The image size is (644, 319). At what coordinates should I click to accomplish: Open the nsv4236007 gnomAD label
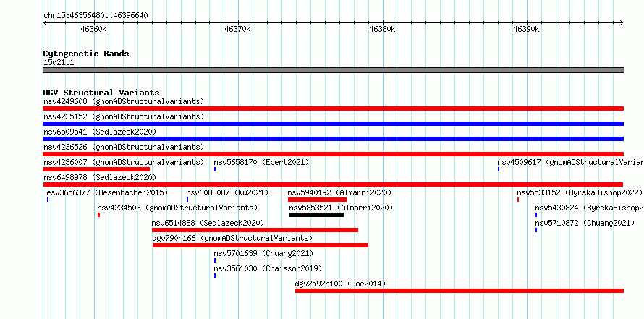point(124,162)
